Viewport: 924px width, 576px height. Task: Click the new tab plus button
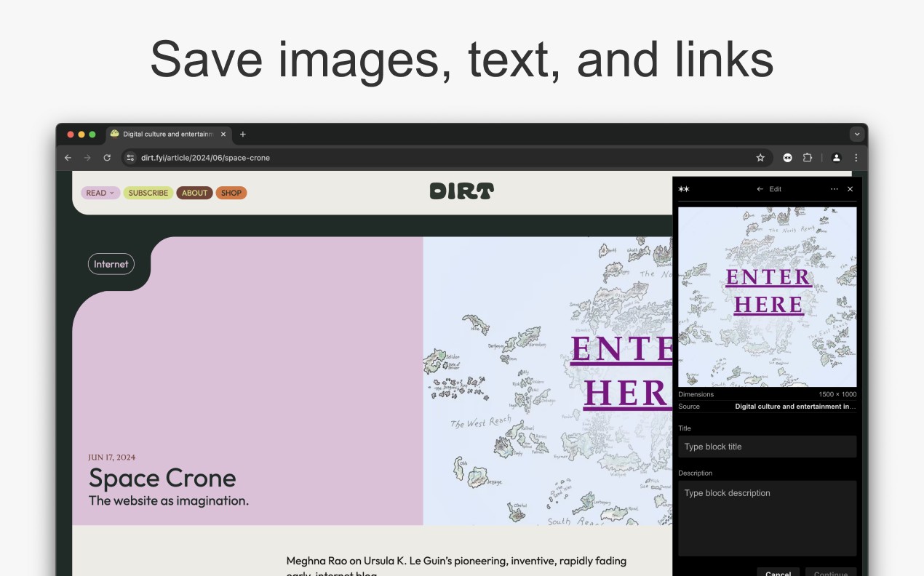pyautogui.click(x=243, y=135)
